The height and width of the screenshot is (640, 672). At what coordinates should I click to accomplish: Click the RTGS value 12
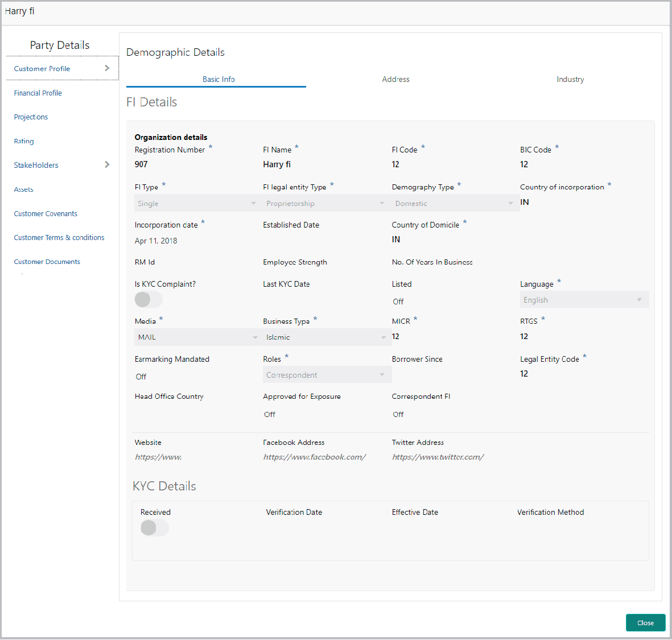[x=524, y=336]
